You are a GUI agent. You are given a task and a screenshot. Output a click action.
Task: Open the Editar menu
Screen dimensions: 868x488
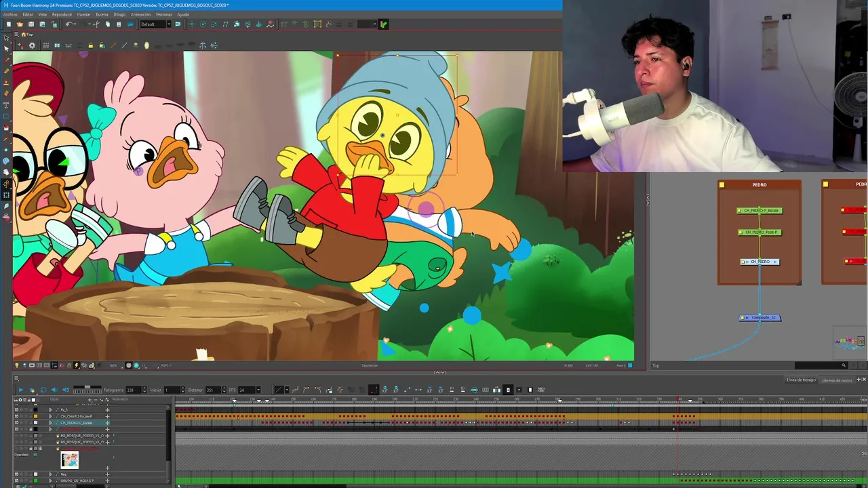(x=28, y=14)
